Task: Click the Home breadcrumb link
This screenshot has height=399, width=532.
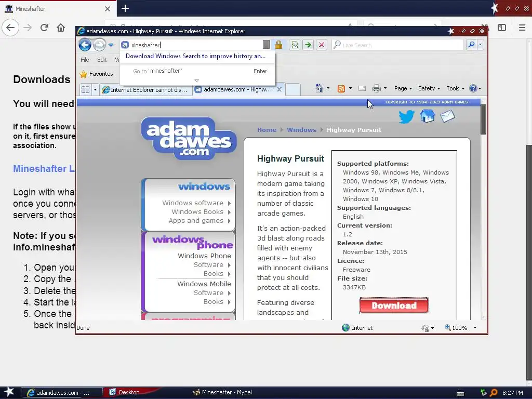Action: coord(267,130)
